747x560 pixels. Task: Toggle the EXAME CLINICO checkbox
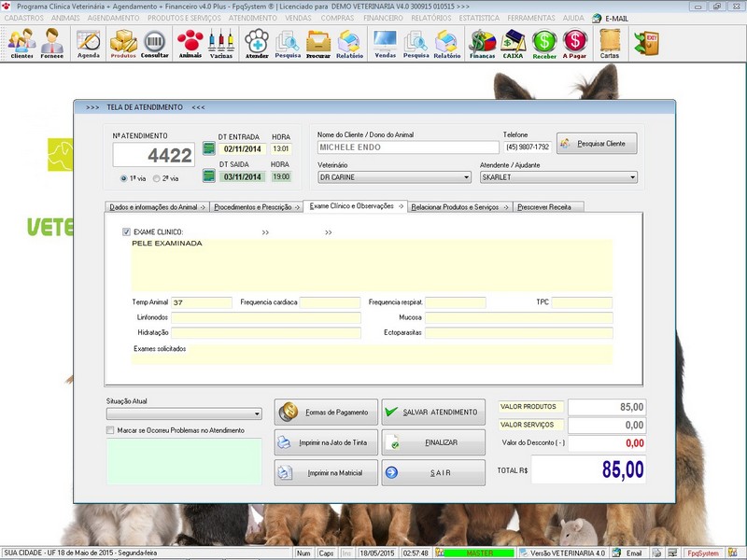[x=126, y=231]
